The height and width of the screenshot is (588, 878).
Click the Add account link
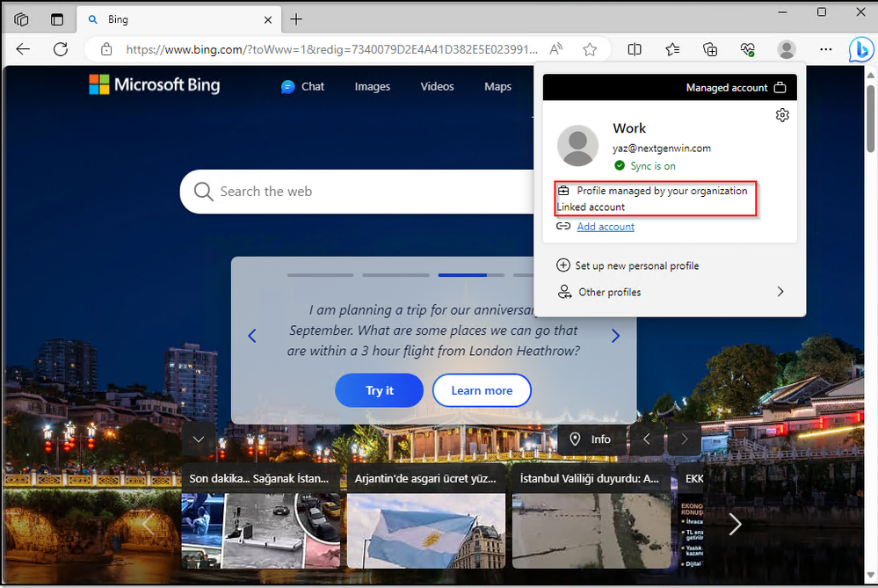point(606,227)
